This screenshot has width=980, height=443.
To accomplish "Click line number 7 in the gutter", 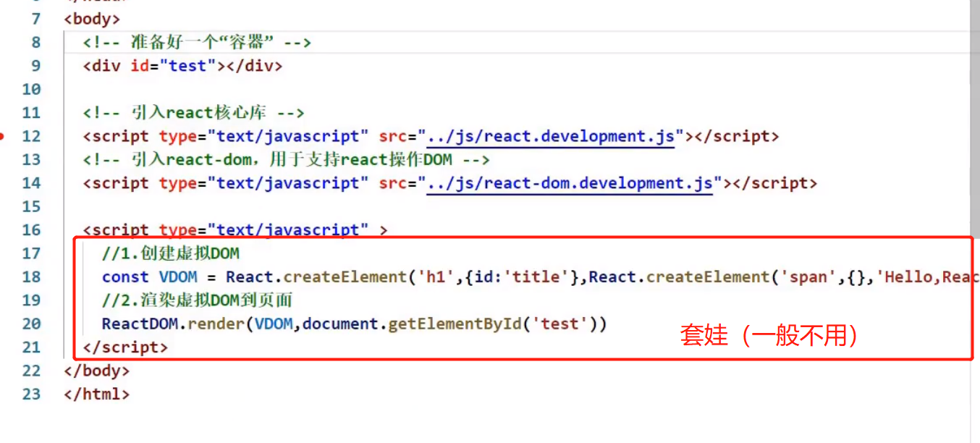I will point(36,19).
